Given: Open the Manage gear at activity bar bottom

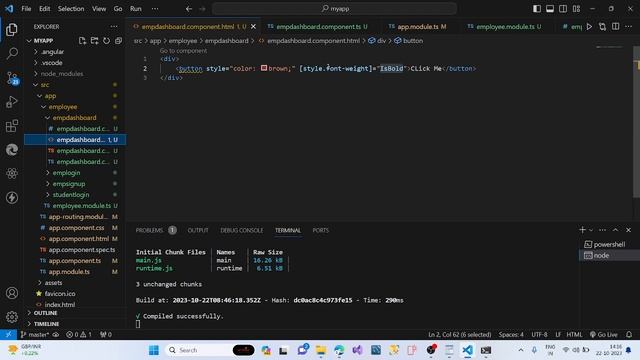Looking at the screenshot, I should [12, 317].
